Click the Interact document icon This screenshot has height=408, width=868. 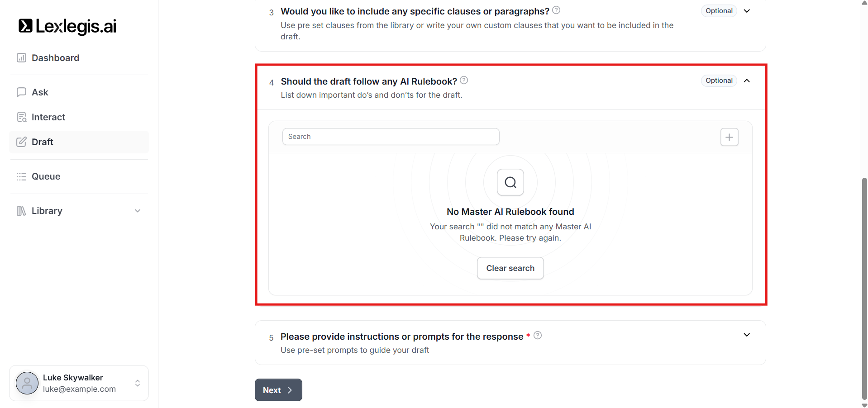21,117
